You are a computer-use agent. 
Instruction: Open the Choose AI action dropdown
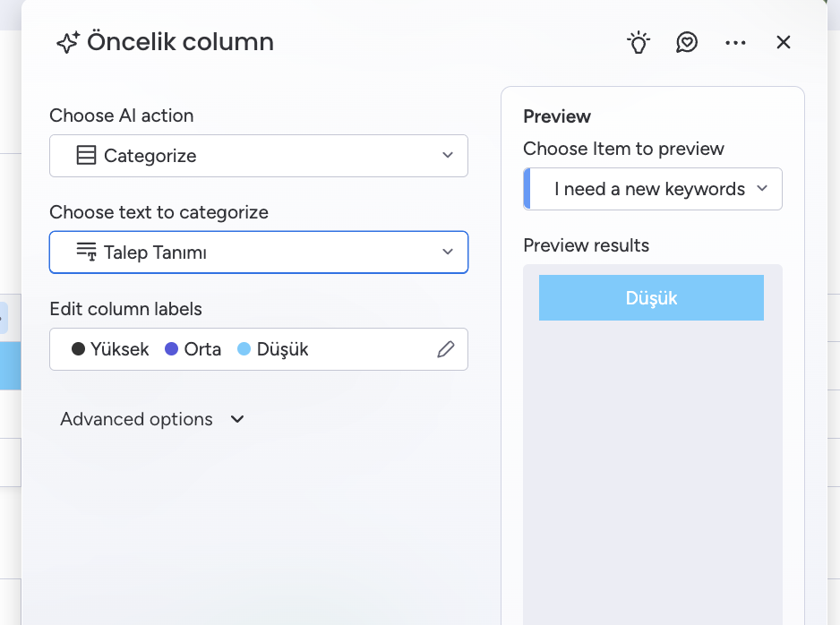(x=259, y=156)
